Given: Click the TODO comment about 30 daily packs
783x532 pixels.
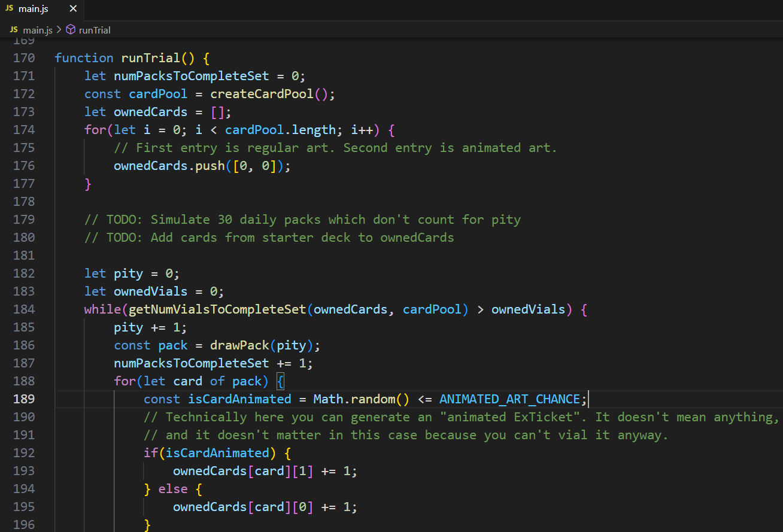Looking at the screenshot, I should pyautogui.click(x=302, y=220).
